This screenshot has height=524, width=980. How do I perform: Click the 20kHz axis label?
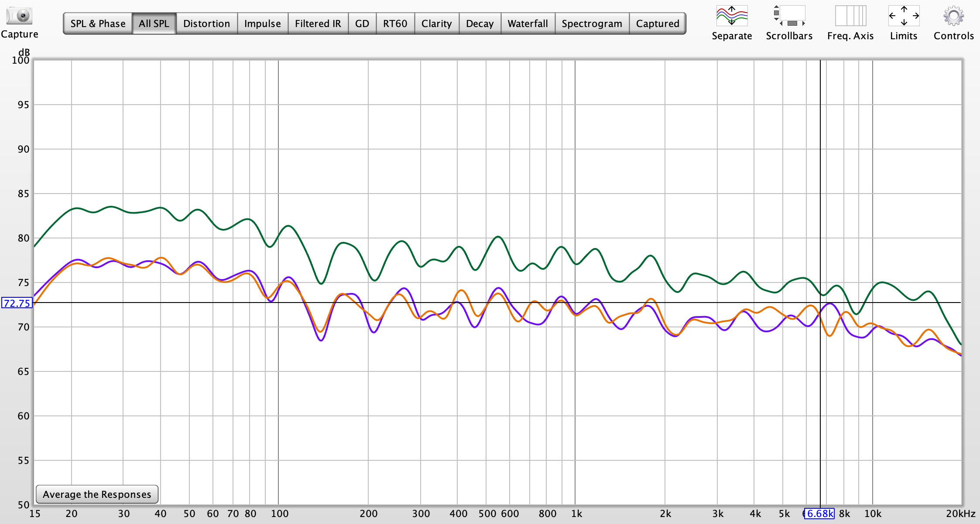(960, 514)
